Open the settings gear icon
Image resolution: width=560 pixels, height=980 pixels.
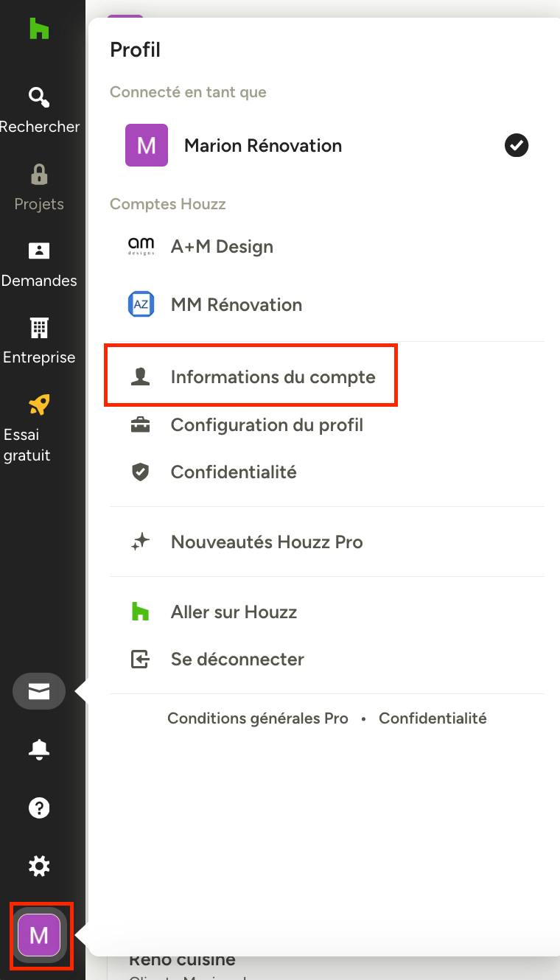point(39,866)
